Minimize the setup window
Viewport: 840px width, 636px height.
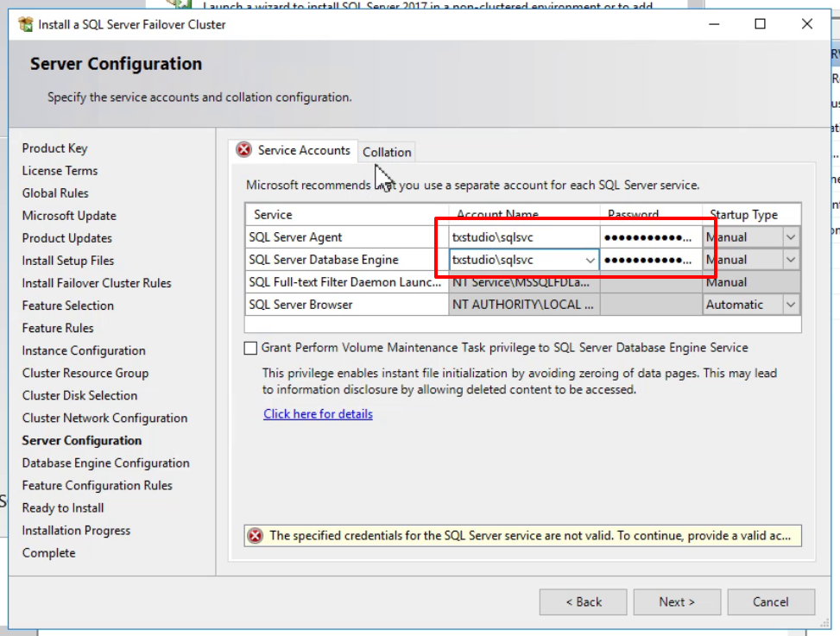[x=714, y=24]
